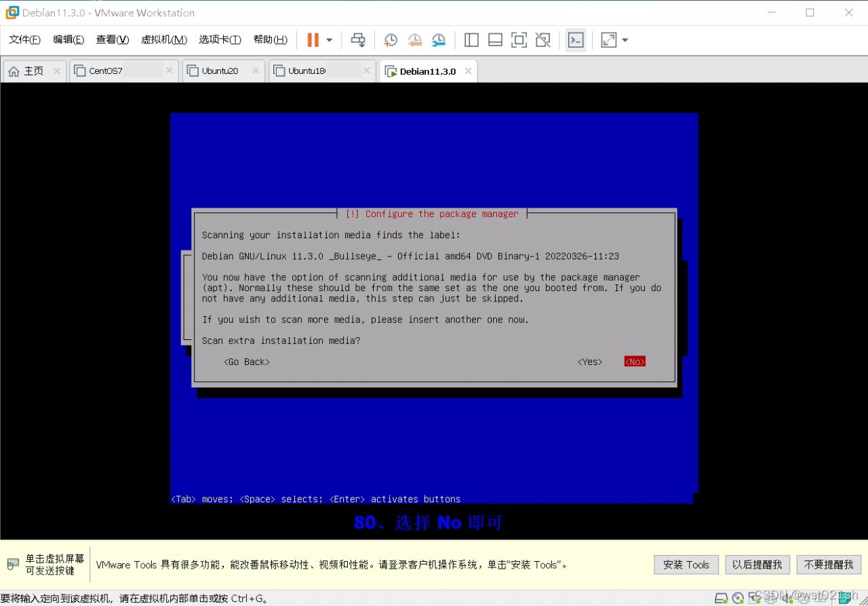Click the 以后提醒我 button
Viewport: 868px width, 606px height.
757,565
